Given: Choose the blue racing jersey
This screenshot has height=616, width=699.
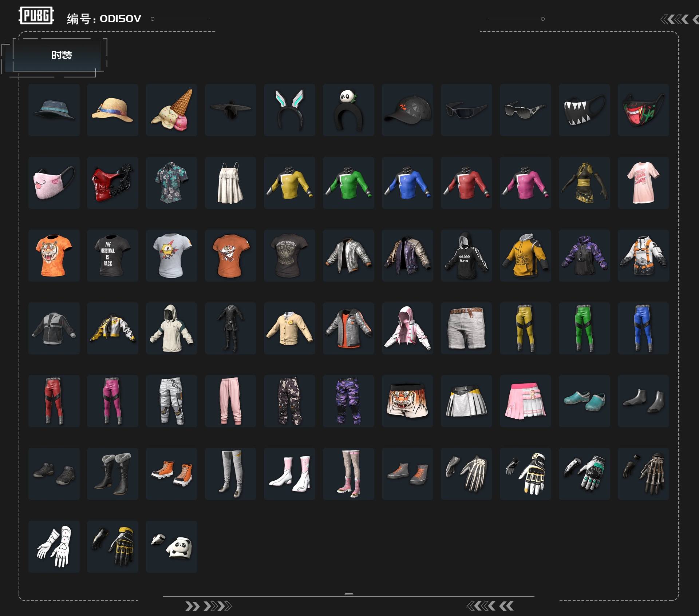Looking at the screenshot, I should (407, 183).
